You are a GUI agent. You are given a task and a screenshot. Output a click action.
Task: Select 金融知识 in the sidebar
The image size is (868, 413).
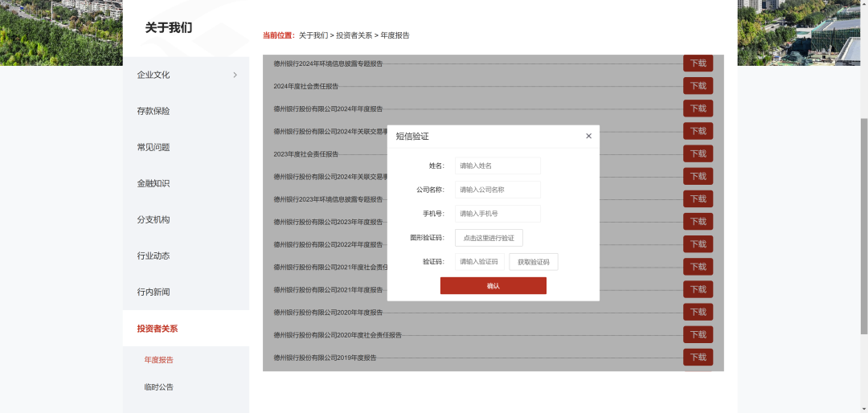coord(154,183)
